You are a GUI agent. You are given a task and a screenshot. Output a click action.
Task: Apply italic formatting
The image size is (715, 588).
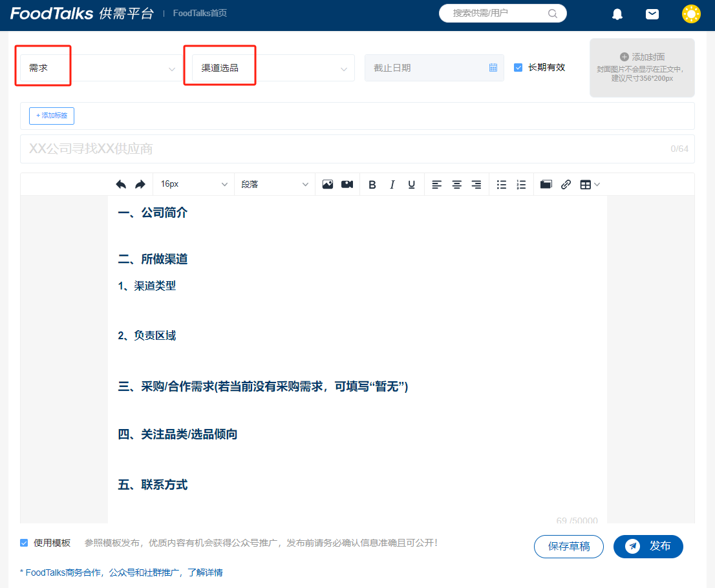click(x=392, y=184)
